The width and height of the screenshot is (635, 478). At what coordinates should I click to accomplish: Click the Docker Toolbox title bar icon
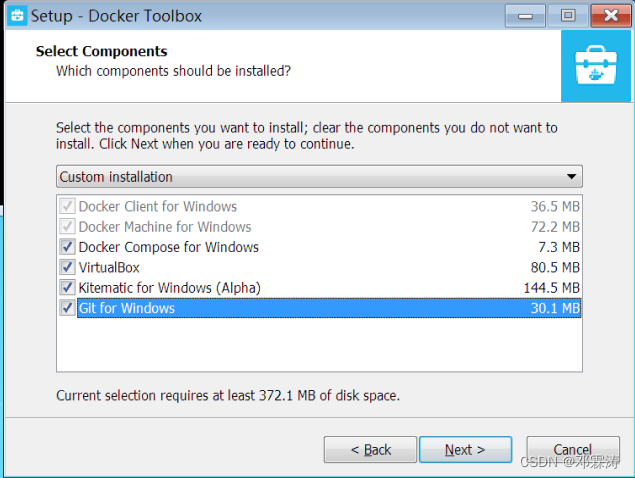pyautogui.click(x=16, y=15)
